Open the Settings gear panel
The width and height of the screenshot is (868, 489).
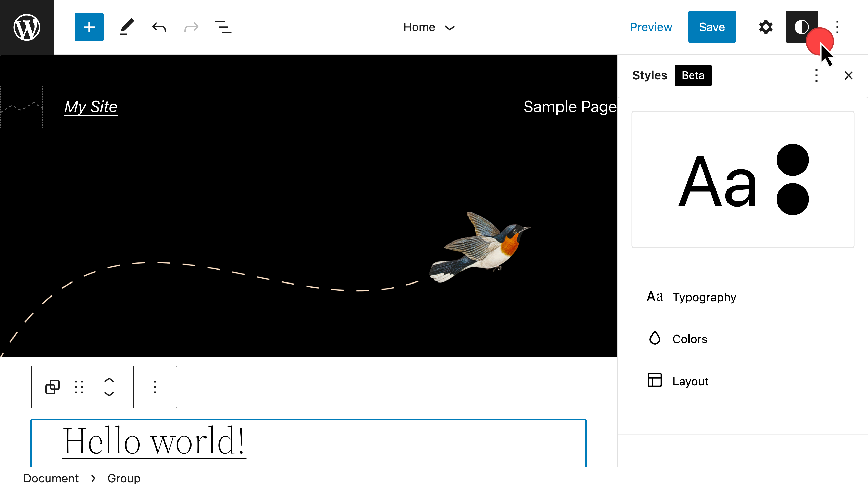pyautogui.click(x=765, y=27)
